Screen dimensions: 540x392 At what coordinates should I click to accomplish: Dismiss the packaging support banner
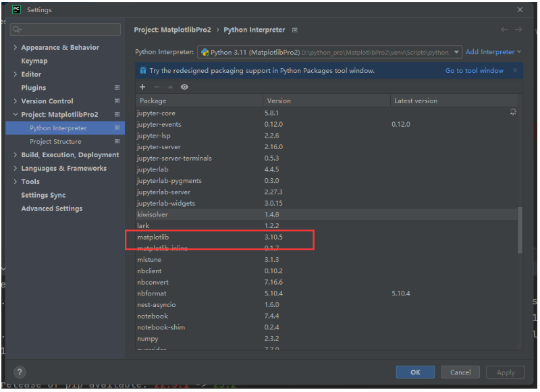coord(515,70)
